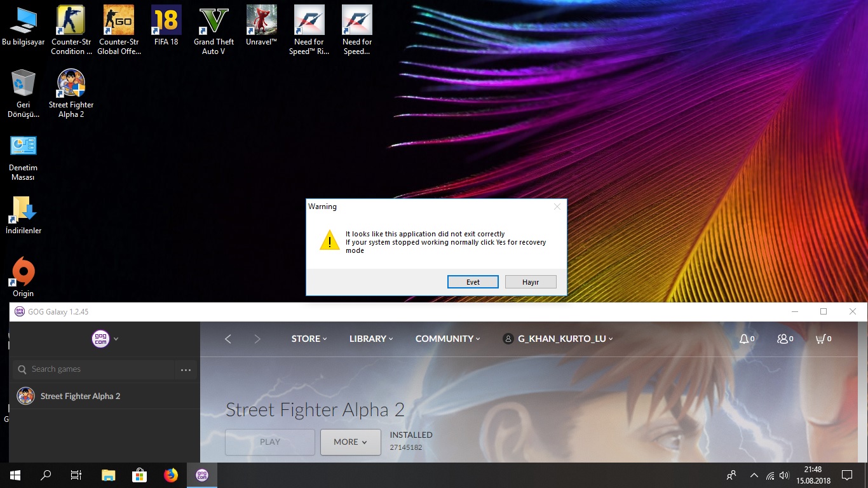Open Firefox from the taskbar
The height and width of the screenshot is (488, 868).
(170, 475)
